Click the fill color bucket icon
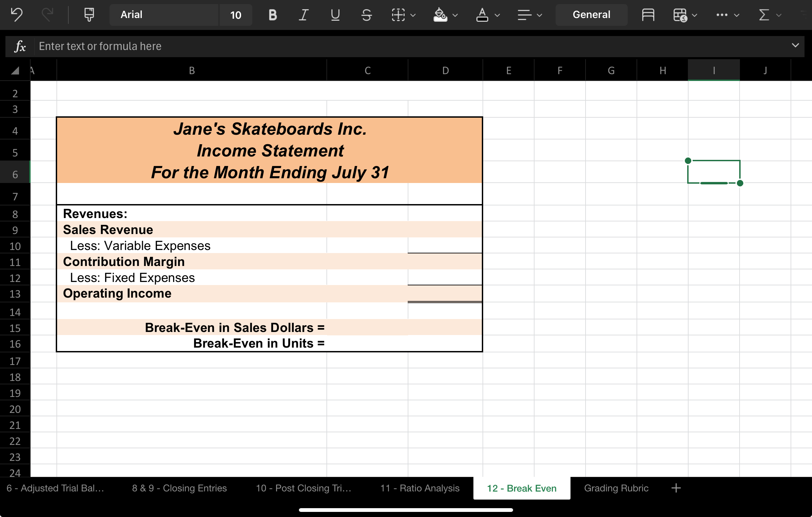Viewport: 812px width, 517px height. point(440,15)
